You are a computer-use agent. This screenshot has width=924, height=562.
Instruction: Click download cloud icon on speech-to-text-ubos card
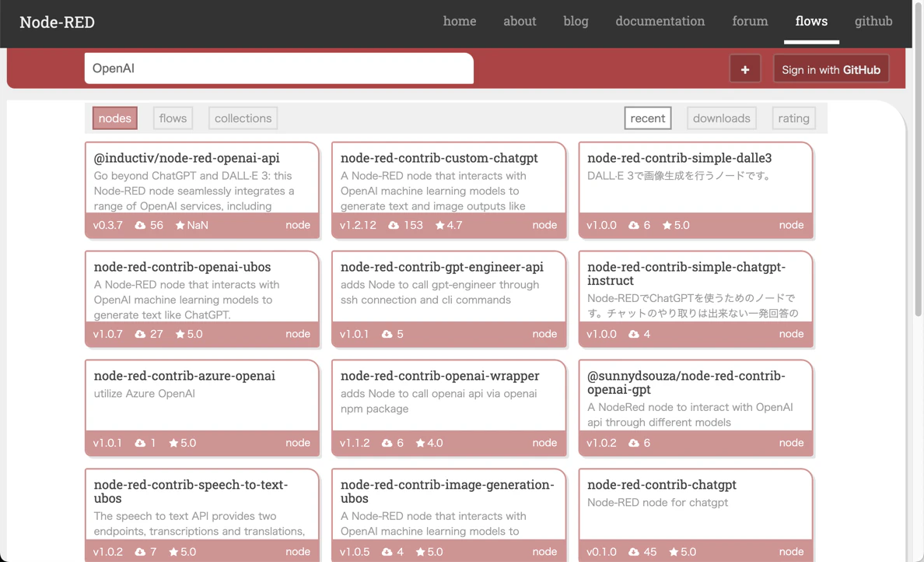[x=140, y=552]
